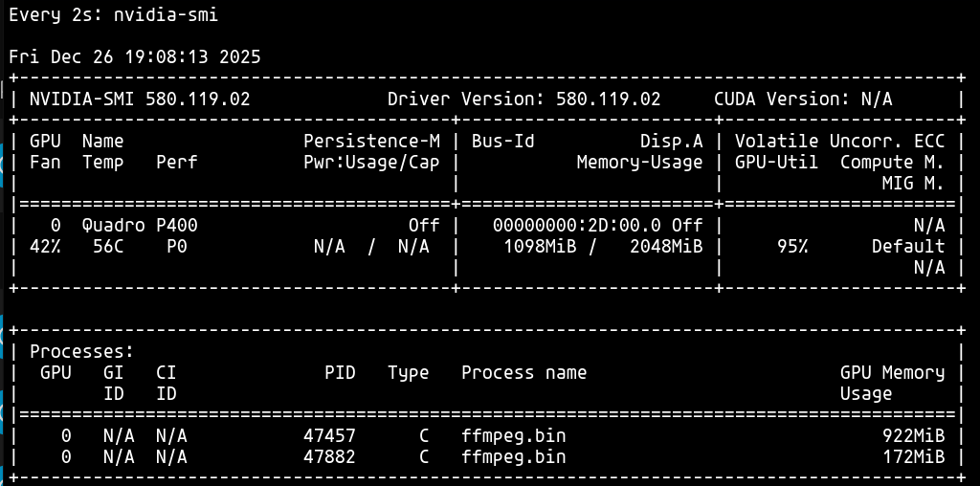Viewport: 980px width, 486px height.
Task: Click the Default compute mode value
Action: tap(907, 247)
